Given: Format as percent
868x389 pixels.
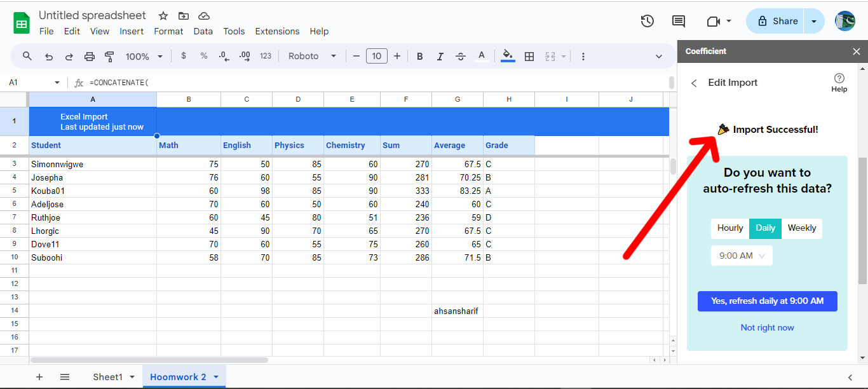Looking at the screenshot, I should pos(204,56).
